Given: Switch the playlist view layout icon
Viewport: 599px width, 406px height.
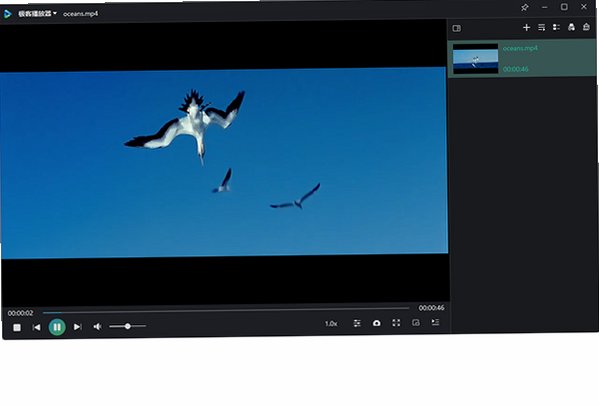Looking at the screenshot, I should 557,27.
